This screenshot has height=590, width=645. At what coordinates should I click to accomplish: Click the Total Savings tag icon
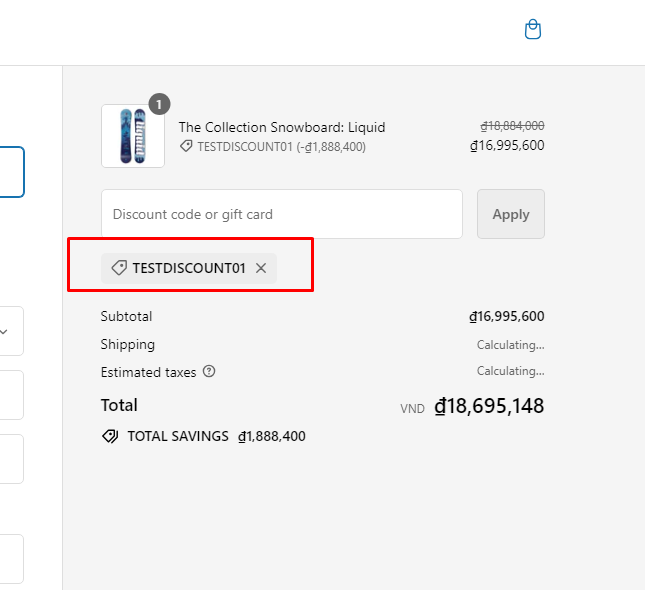[x=110, y=437]
